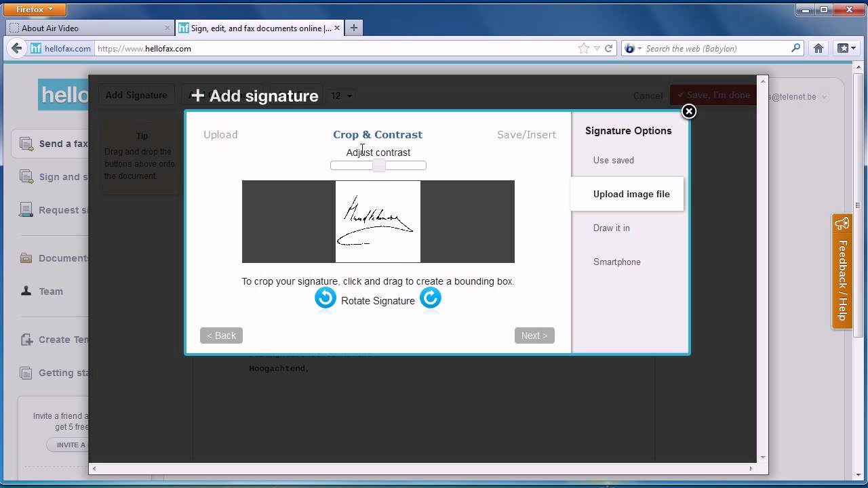This screenshot has height=488, width=868.
Task: Go to the Save/Insert step
Action: click(x=526, y=135)
